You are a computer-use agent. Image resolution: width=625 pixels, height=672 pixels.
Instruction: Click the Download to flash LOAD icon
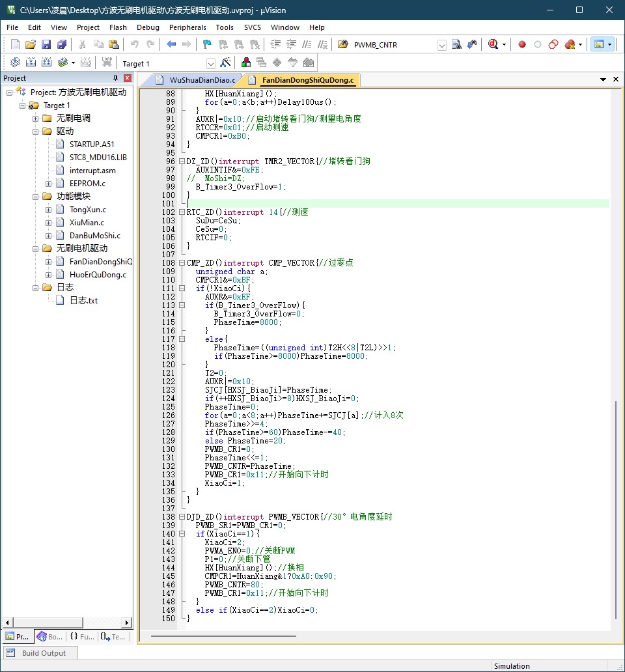(x=107, y=63)
